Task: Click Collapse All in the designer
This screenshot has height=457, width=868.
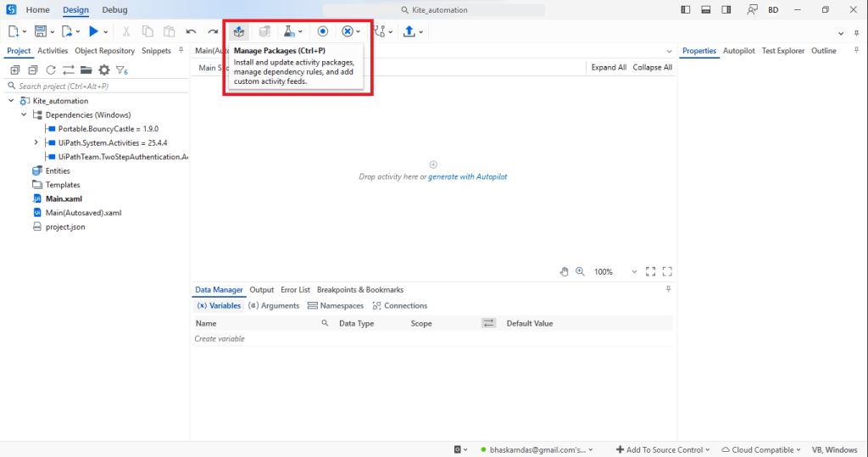Action: 652,68
